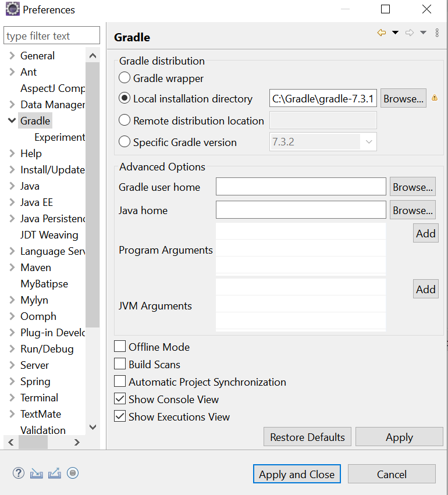448x495 pixels.
Task: Add a Program Argument
Action: [426, 233]
